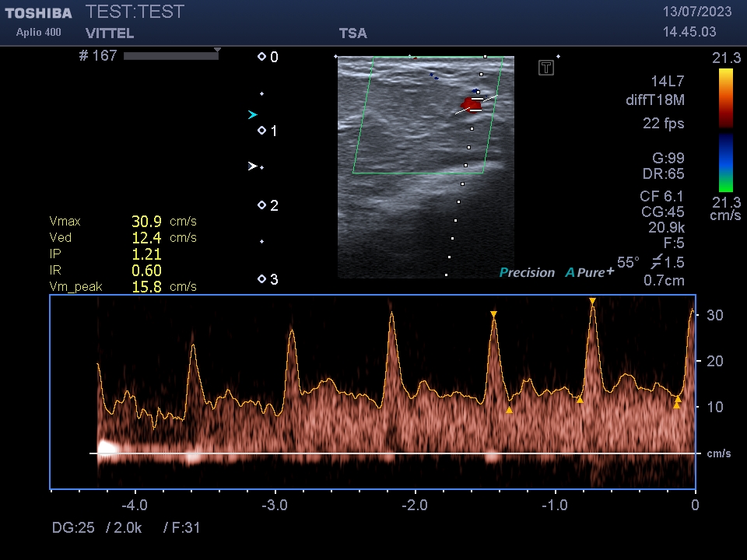The width and height of the screenshot is (747, 560).
Task: Click the white arrow marker on depth scale
Action: (252, 166)
